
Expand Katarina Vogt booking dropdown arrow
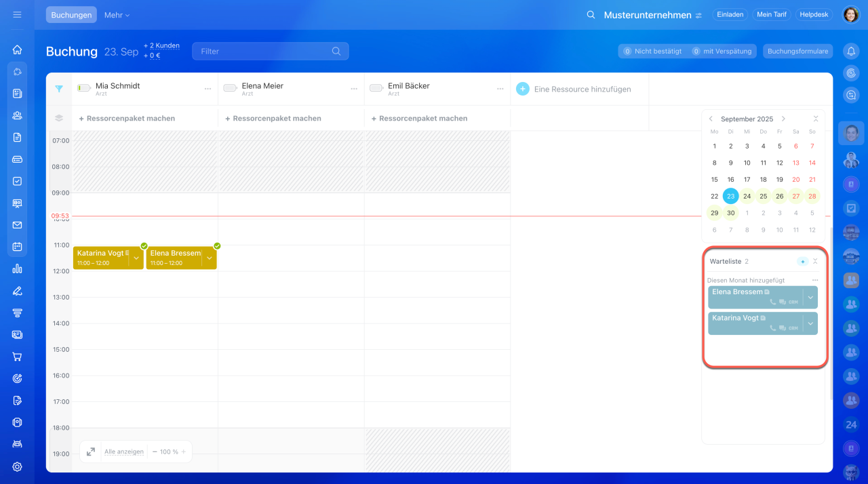coord(136,258)
